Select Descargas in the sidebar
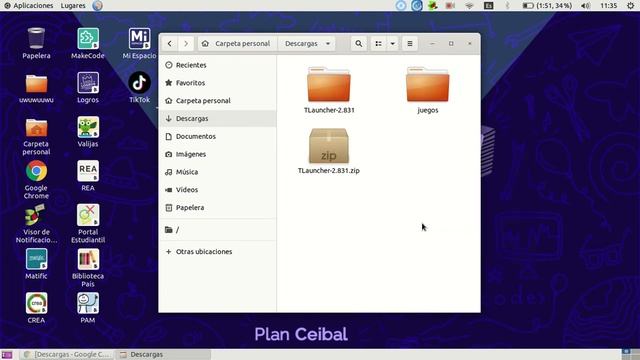This screenshot has height=360, width=640. click(218, 118)
